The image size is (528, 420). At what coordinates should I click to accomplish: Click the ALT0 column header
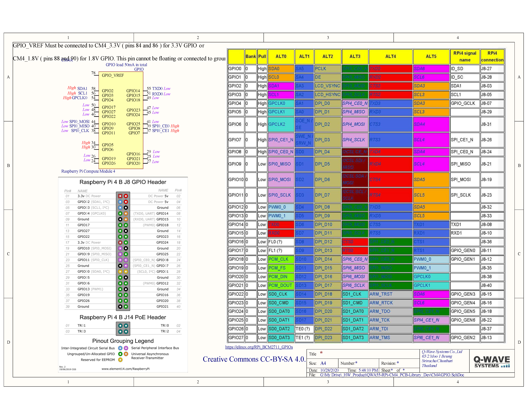281,57
